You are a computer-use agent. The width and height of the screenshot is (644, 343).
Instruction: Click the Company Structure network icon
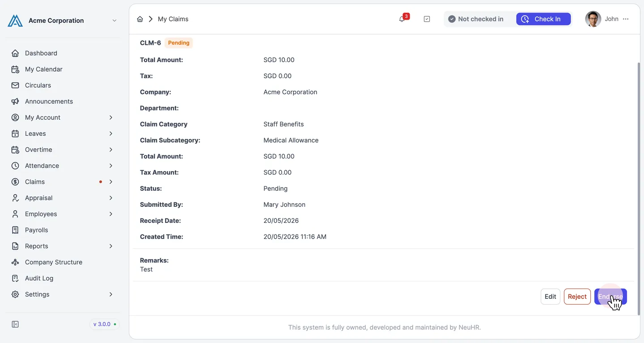click(x=15, y=262)
